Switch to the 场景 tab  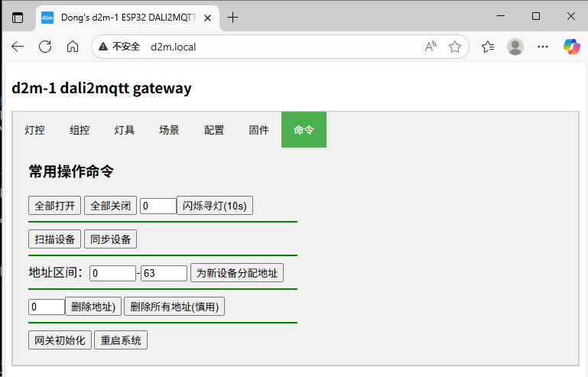pyautogui.click(x=169, y=130)
